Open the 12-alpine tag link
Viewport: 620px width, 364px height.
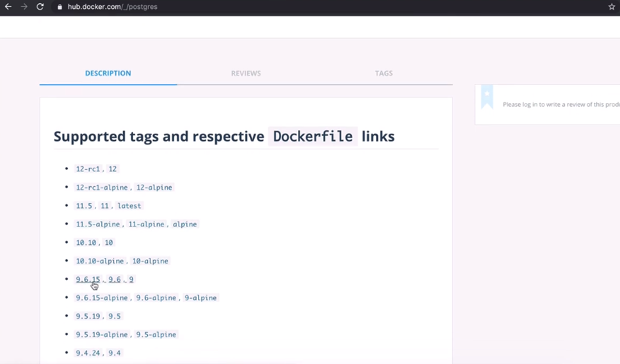point(154,187)
